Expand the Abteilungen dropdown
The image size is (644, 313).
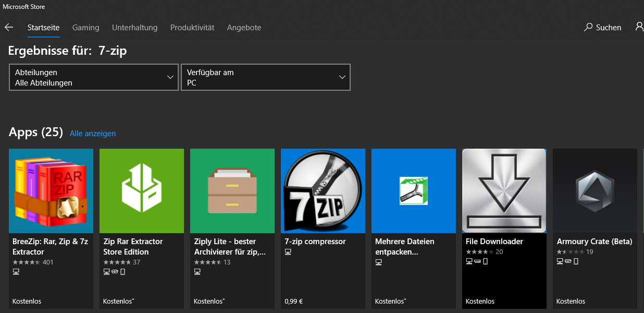pyautogui.click(x=94, y=77)
